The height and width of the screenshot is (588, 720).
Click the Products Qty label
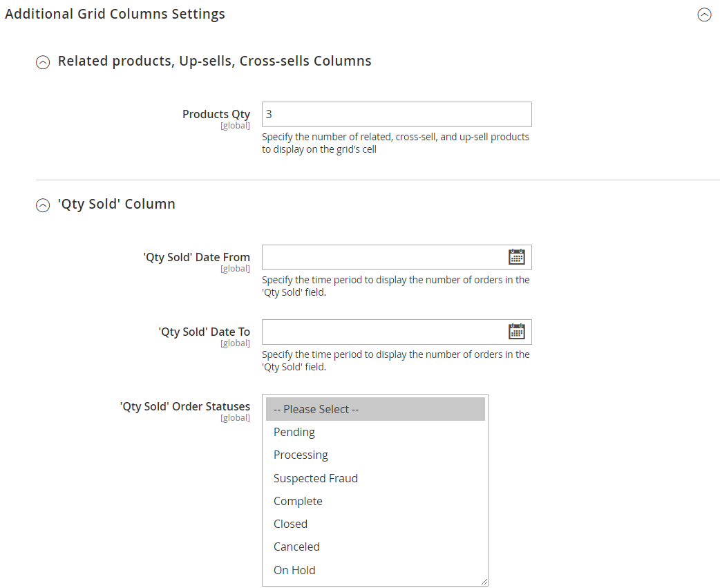pos(216,114)
